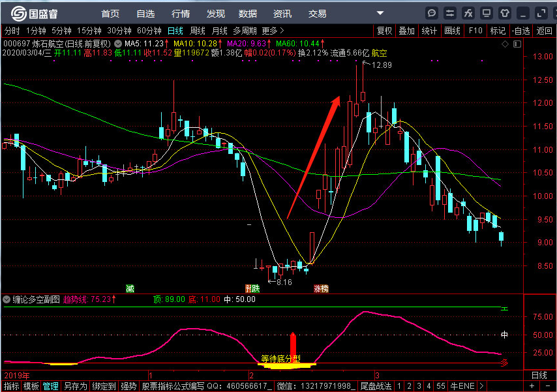Open the skin theme shirt icon
This screenshot has height=392, width=557.
pos(504,14)
